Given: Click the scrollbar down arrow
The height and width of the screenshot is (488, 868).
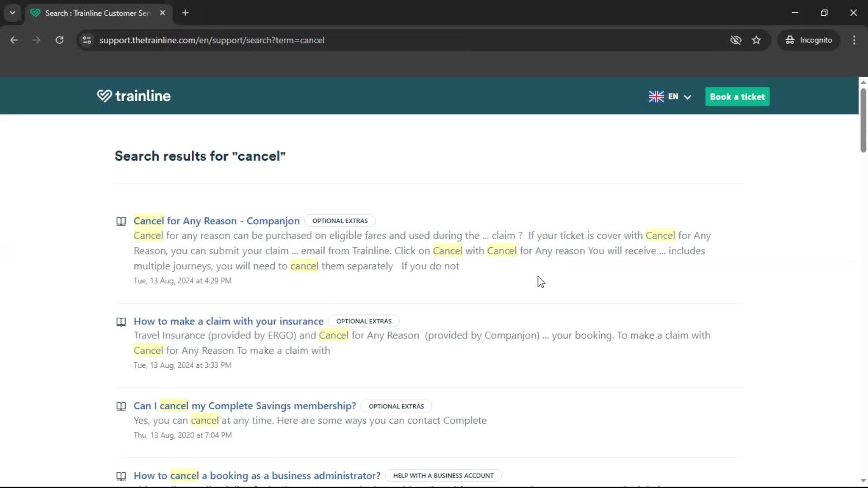Looking at the screenshot, I should pos(863,480).
